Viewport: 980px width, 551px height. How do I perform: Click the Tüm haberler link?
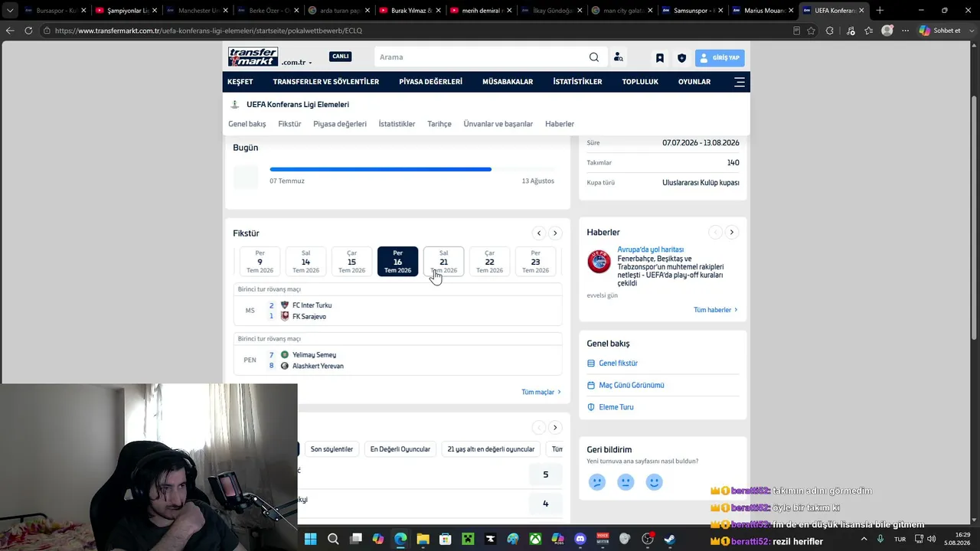716,310
